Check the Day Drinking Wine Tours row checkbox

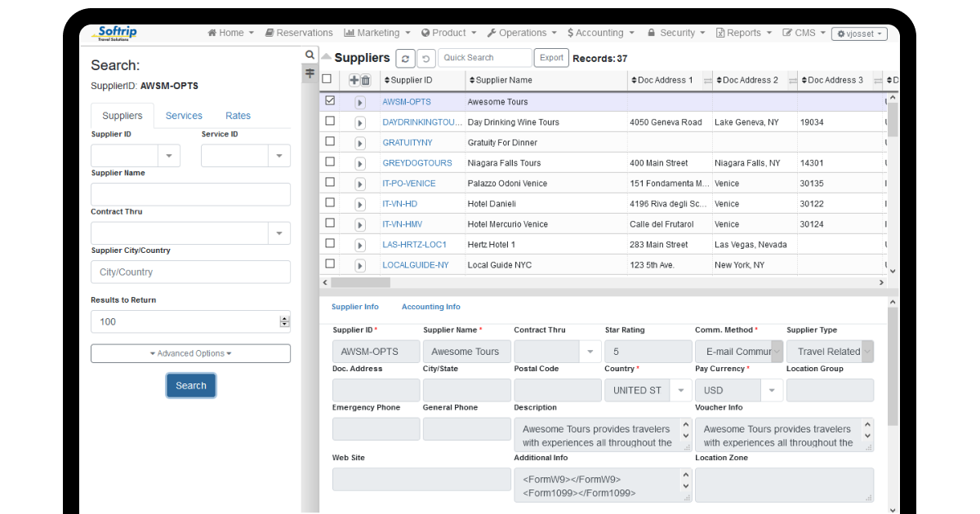pos(330,121)
